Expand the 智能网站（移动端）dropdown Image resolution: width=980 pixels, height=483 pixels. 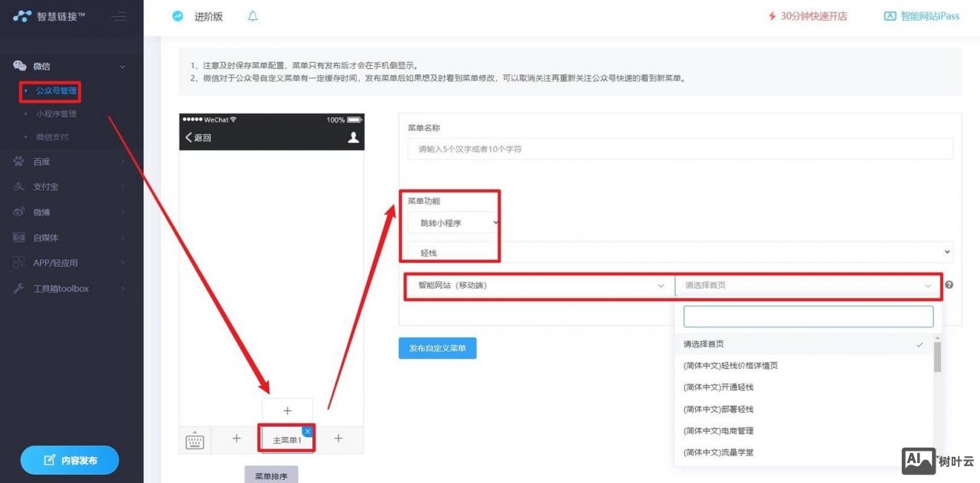[x=536, y=285]
